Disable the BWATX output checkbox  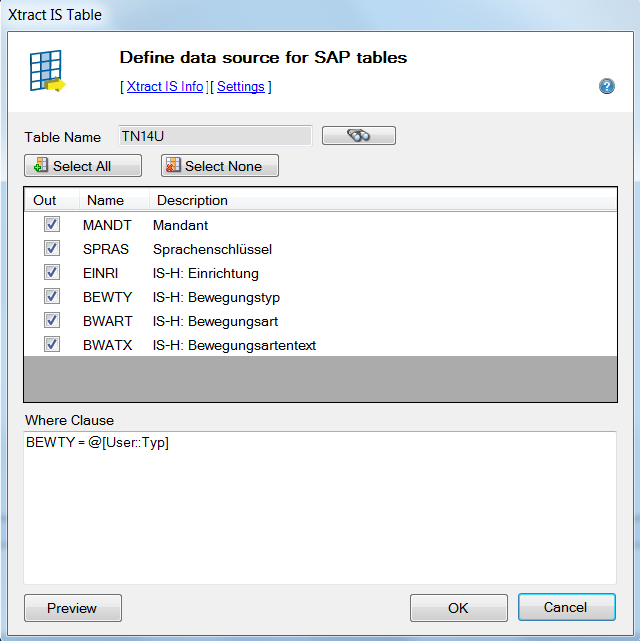pos(52,344)
